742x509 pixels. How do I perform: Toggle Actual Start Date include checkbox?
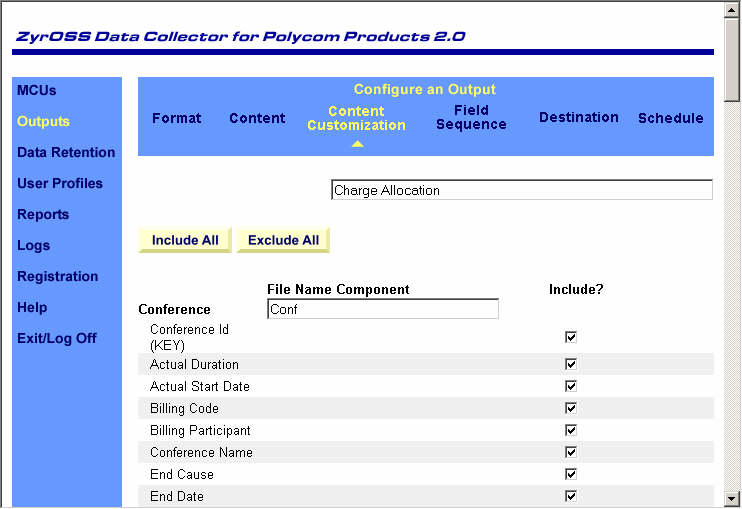(x=571, y=386)
